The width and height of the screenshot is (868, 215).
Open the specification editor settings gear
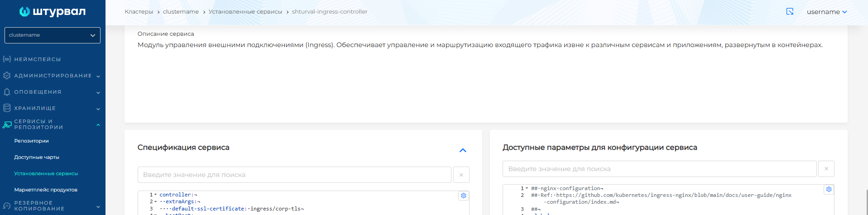pyautogui.click(x=464, y=196)
